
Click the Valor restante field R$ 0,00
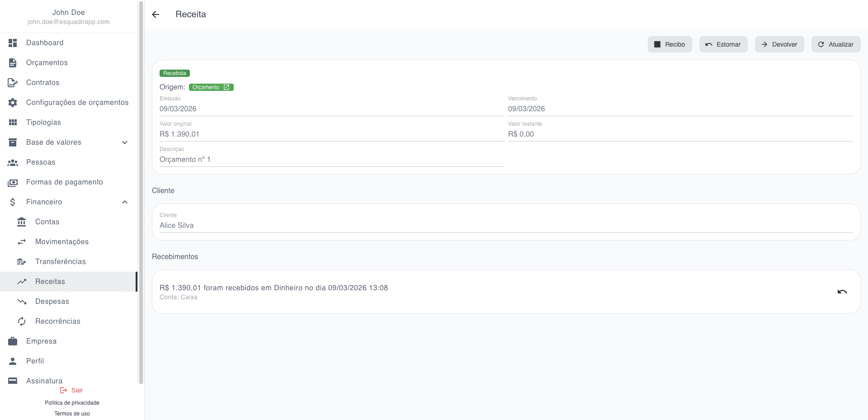pos(680,131)
